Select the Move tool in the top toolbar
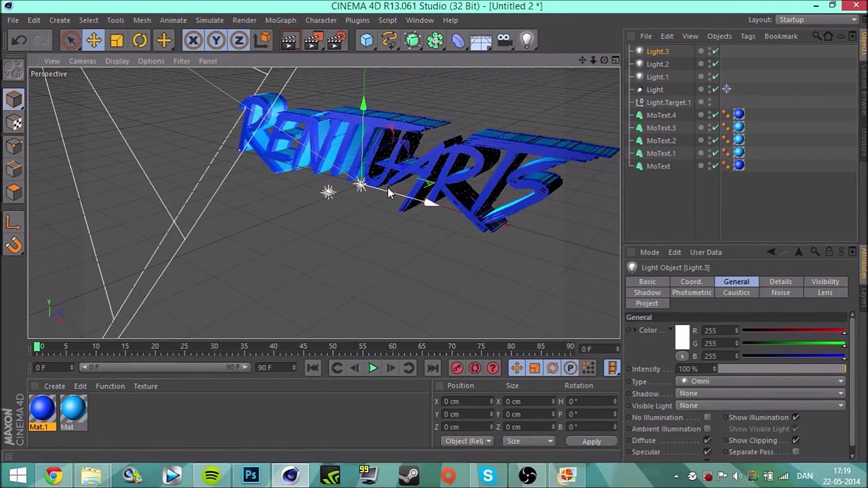The height and width of the screenshot is (488, 868). click(x=94, y=40)
